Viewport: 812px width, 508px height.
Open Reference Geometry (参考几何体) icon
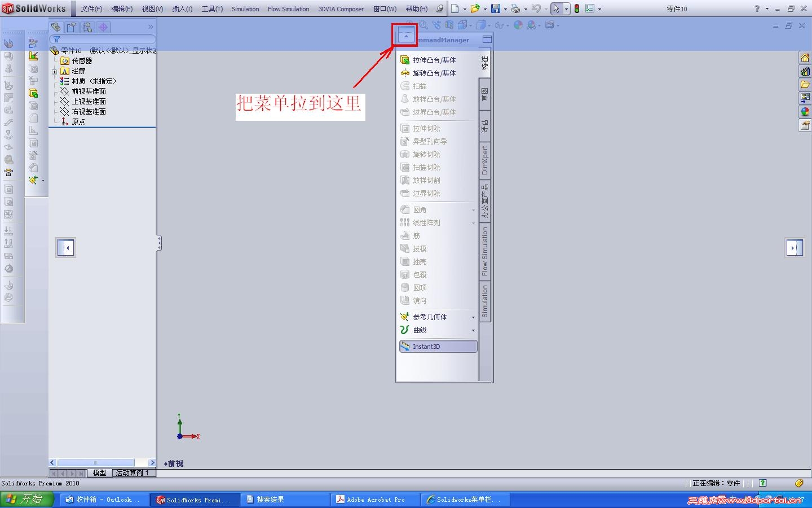pos(404,317)
